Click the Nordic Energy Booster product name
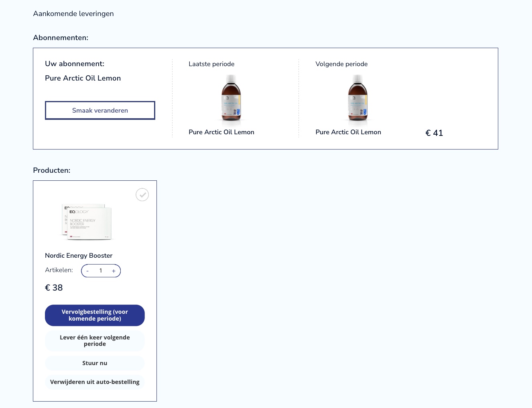This screenshot has width=532, height=408. tap(79, 255)
